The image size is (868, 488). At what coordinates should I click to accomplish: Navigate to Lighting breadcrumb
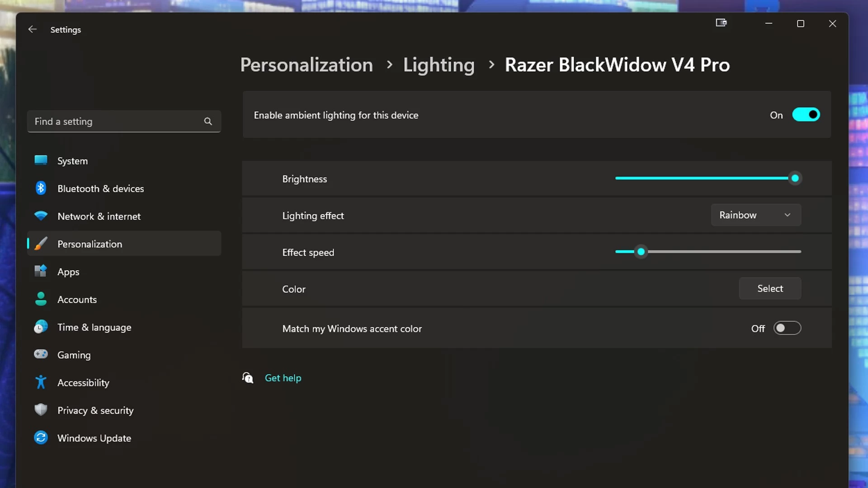point(439,65)
